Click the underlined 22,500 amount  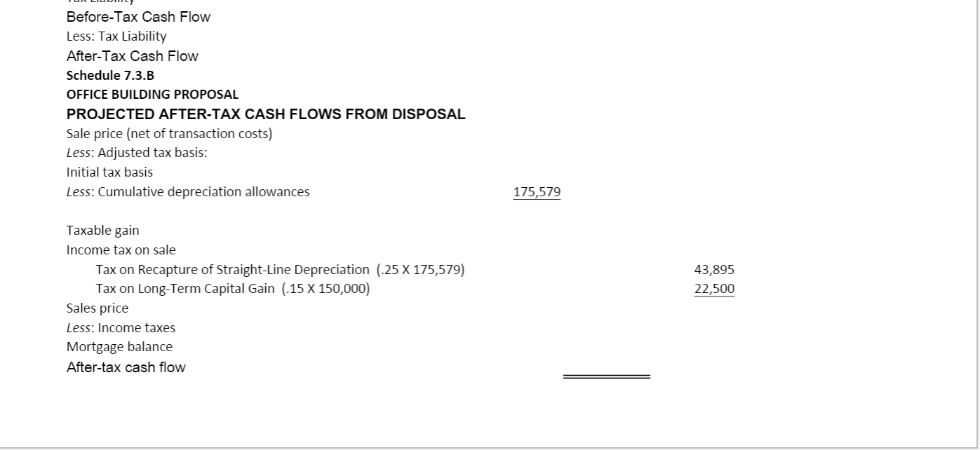click(714, 289)
